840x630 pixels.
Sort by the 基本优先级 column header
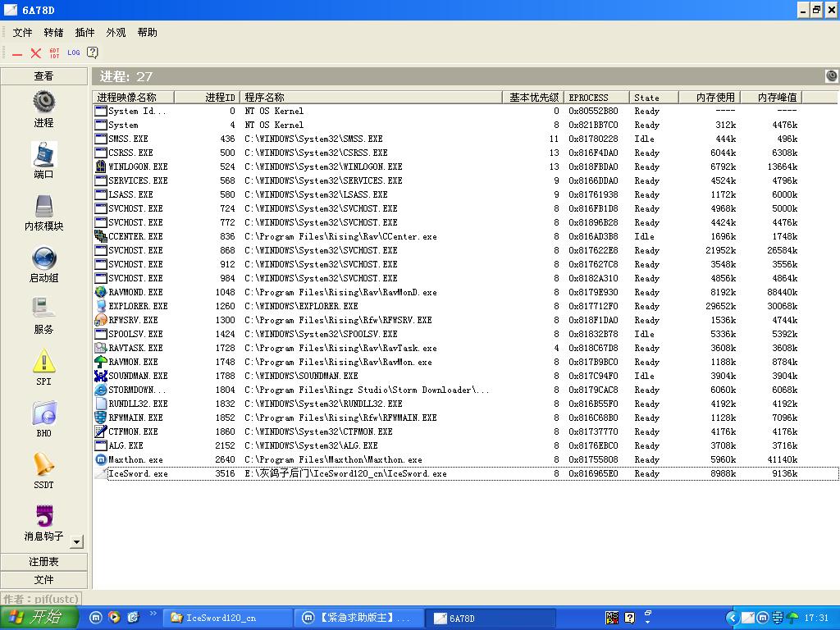533,98
